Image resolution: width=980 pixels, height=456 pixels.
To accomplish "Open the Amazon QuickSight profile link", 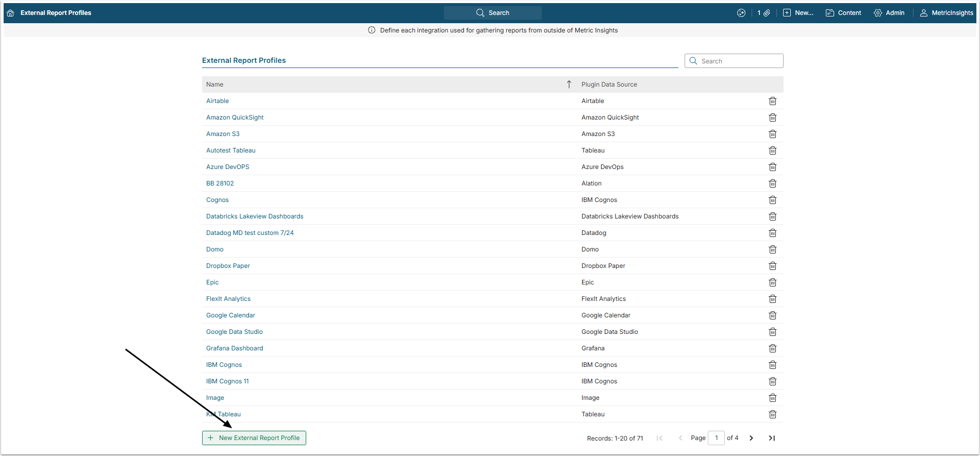I will click(235, 117).
